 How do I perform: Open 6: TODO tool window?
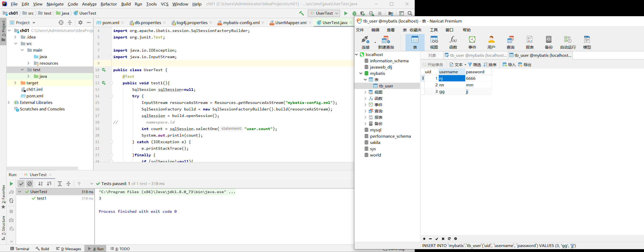[x=120, y=249]
